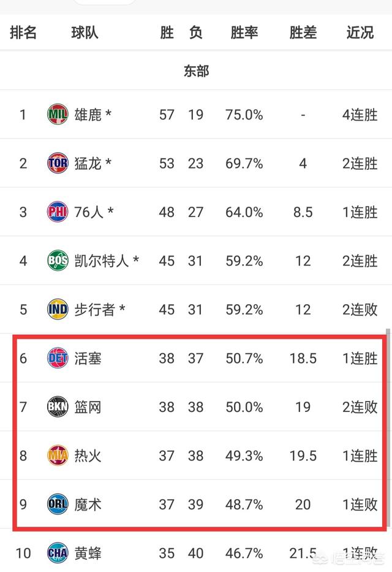Tap the Indiana Pacers IND logo
Screen dimensions: 392x572
58,310
